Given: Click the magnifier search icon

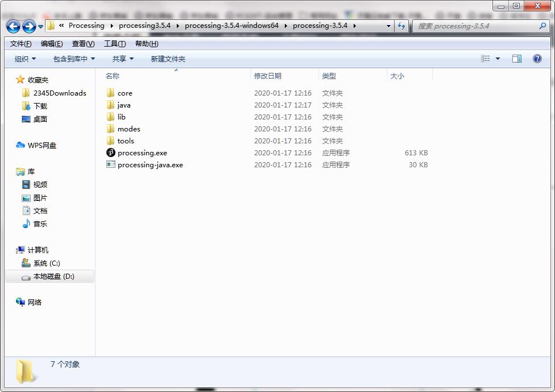Looking at the screenshot, I should (542, 26).
